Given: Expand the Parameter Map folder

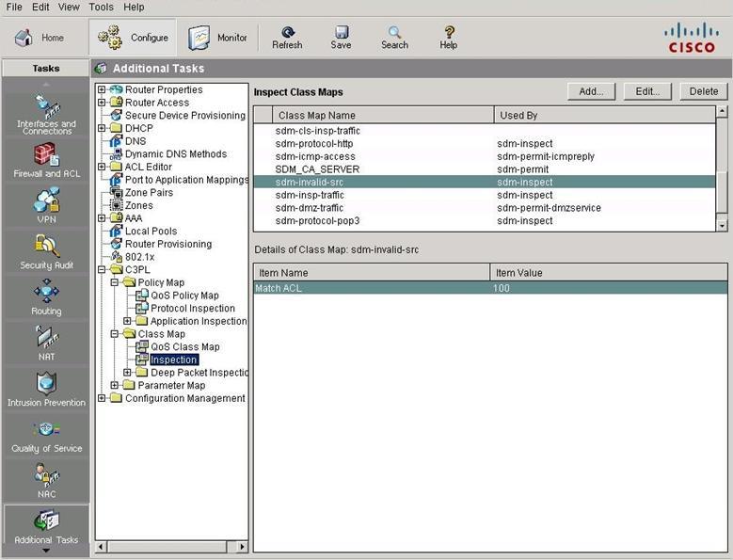Looking at the screenshot, I should [114, 386].
